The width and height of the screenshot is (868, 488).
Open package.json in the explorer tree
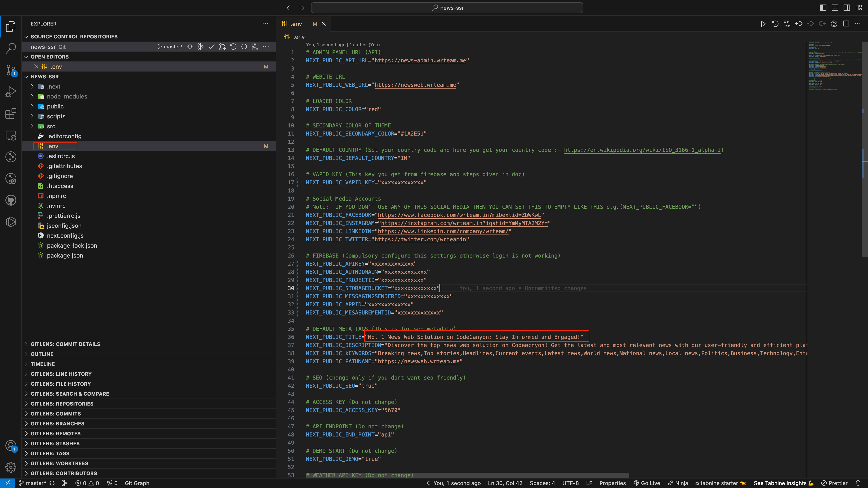[x=65, y=256]
